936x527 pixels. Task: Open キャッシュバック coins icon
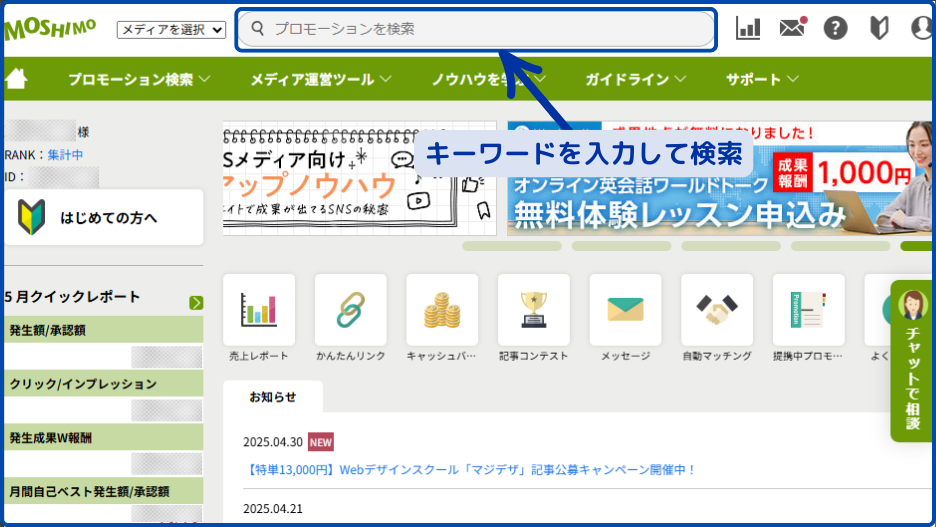[442, 310]
